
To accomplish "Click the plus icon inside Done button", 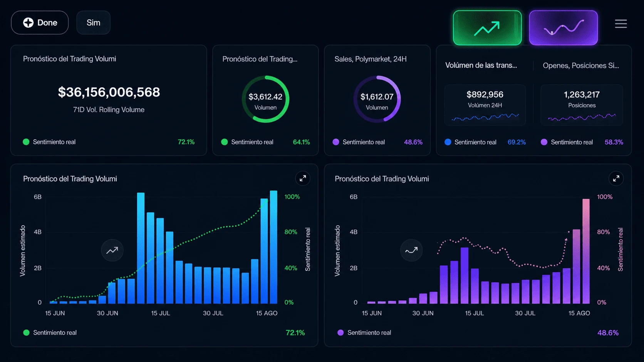I will (x=28, y=23).
